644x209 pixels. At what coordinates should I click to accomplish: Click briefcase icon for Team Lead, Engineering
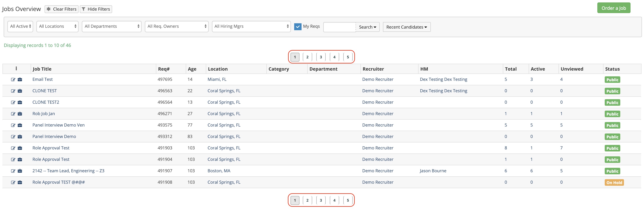(x=20, y=171)
